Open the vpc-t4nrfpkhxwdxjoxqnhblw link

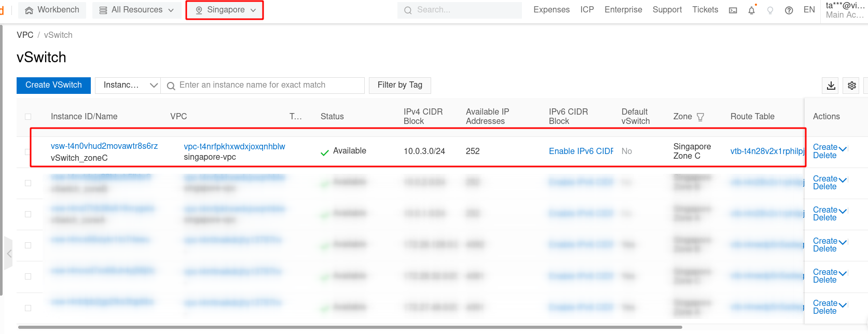(x=234, y=146)
